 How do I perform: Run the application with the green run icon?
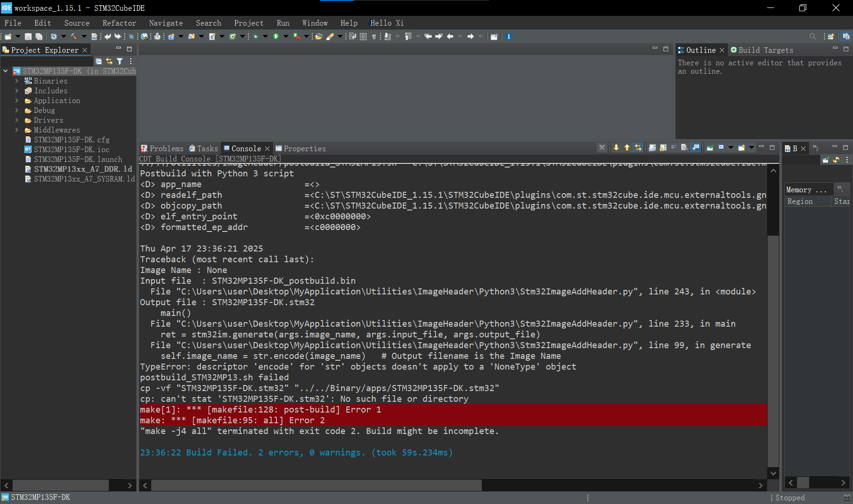click(276, 36)
